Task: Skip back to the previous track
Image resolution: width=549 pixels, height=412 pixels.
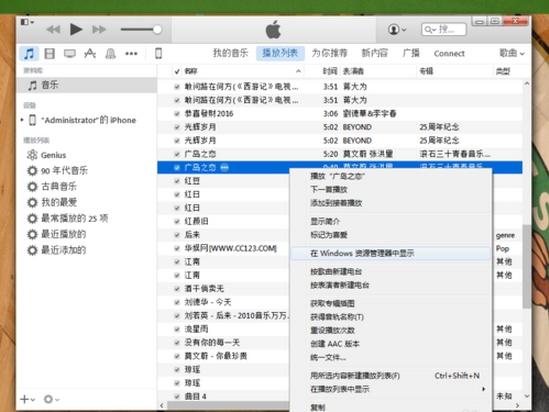Action: click(53, 29)
